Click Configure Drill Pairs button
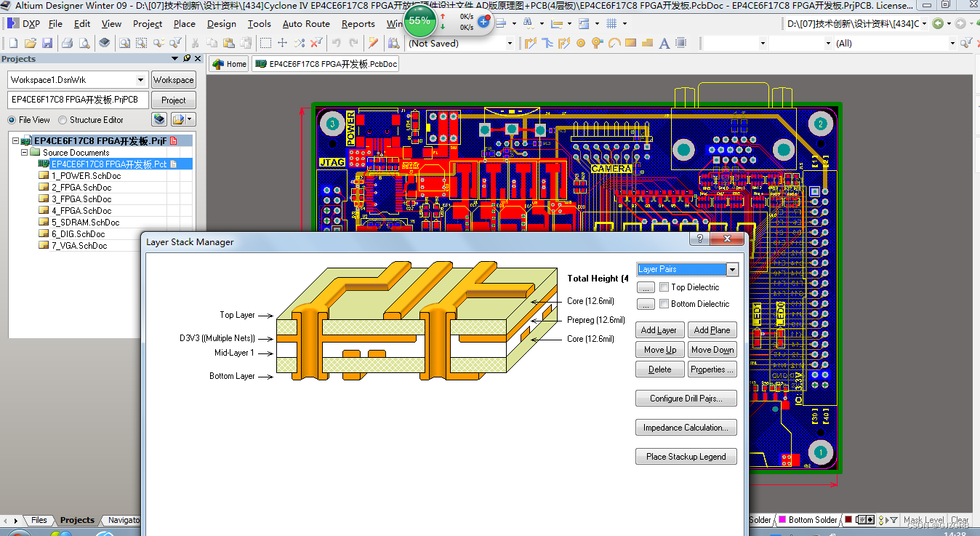 pyautogui.click(x=686, y=399)
